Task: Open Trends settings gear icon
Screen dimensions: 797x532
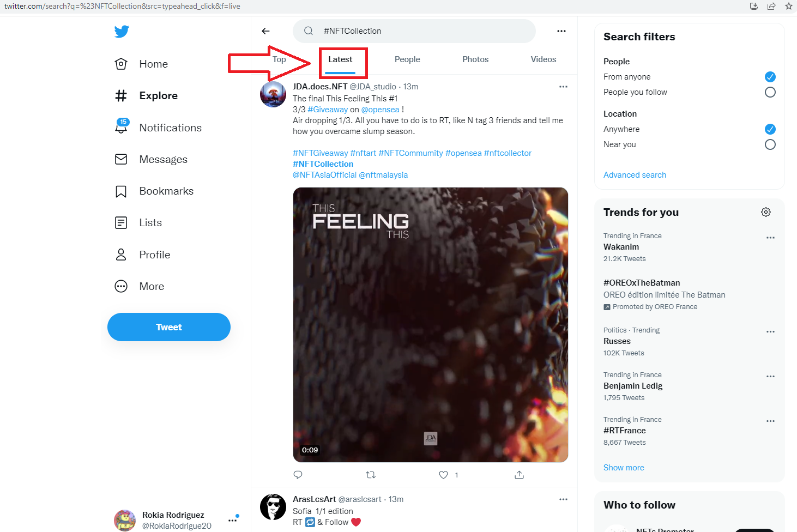Action: tap(766, 212)
